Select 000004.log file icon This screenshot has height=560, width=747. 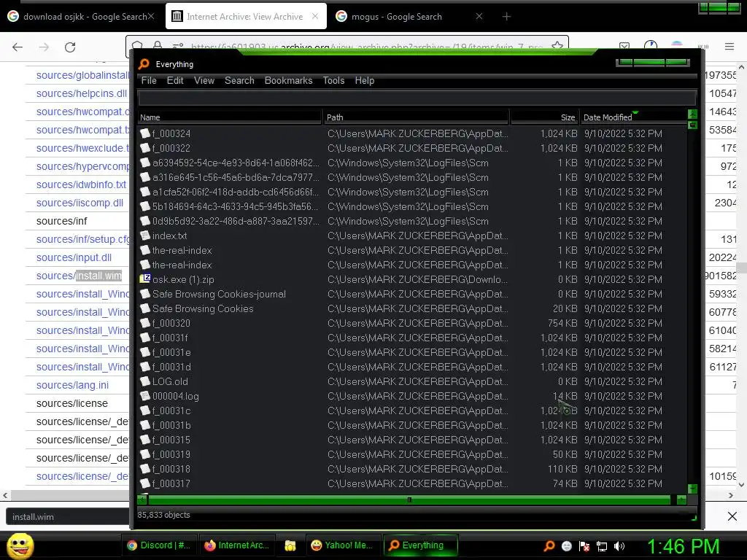[145, 396]
